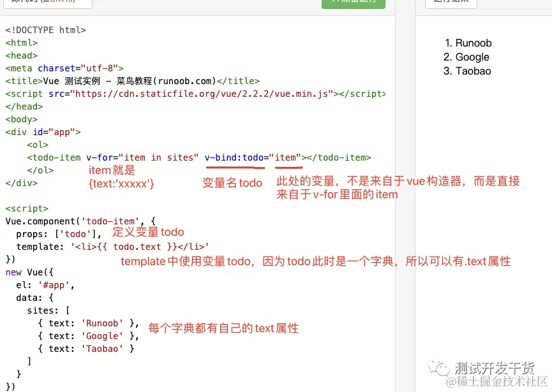This screenshot has height=392, width=552.
Task: Click the div id="app" line
Action: 43,132
